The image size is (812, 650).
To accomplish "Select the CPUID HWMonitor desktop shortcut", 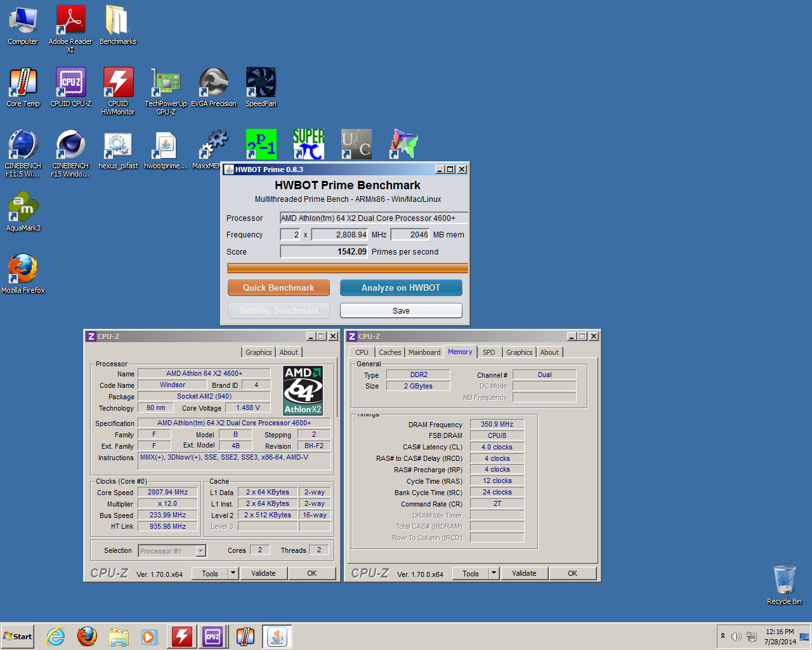I will pyautogui.click(x=118, y=91).
